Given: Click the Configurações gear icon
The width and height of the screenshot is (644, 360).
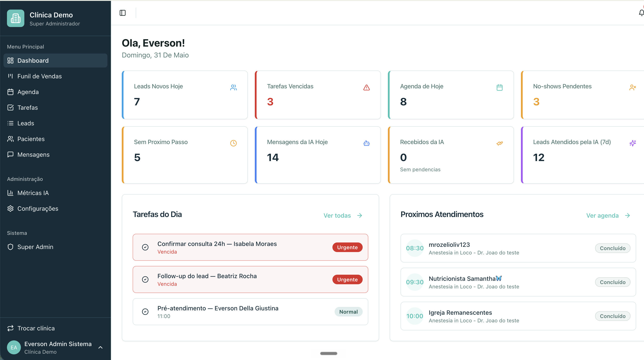Looking at the screenshot, I should click(x=10, y=209).
